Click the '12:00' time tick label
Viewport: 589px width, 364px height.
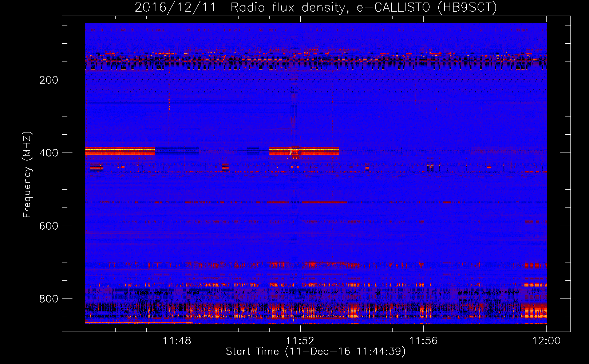tap(546, 341)
